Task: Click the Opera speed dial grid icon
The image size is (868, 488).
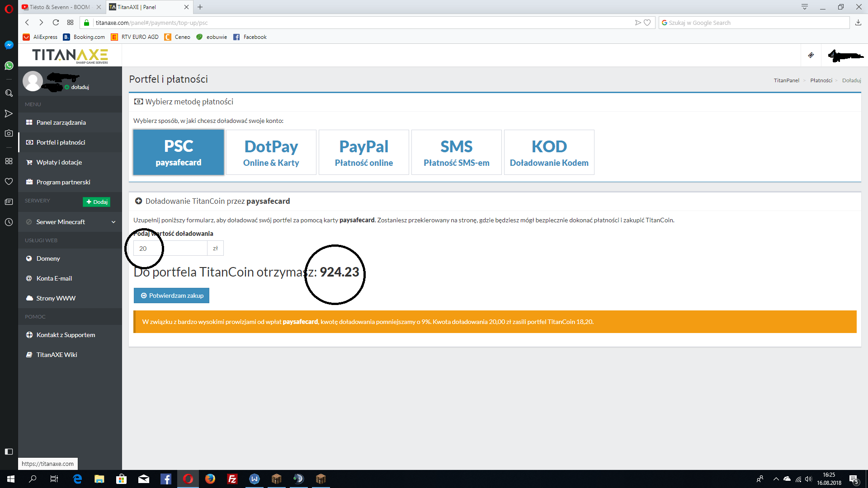Action: click(x=70, y=23)
